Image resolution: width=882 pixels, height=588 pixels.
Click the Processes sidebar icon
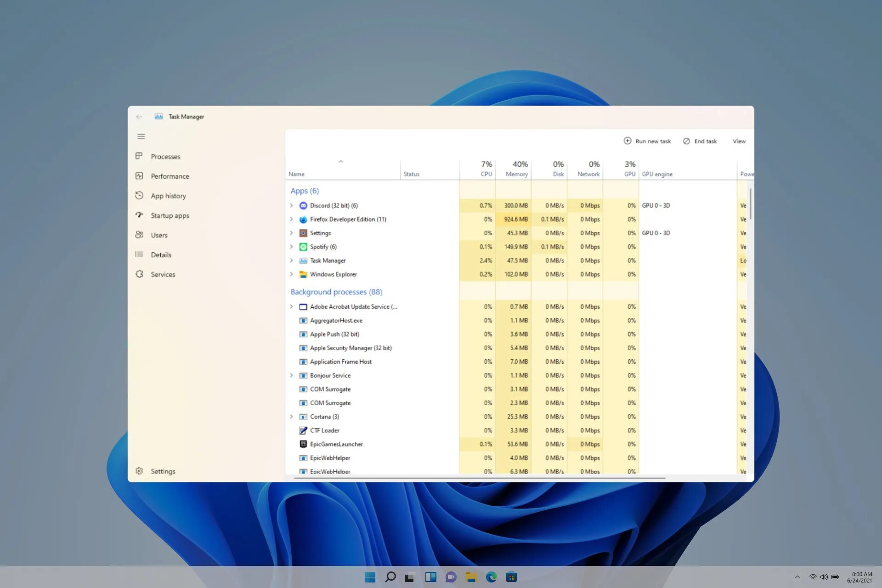coord(139,156)
